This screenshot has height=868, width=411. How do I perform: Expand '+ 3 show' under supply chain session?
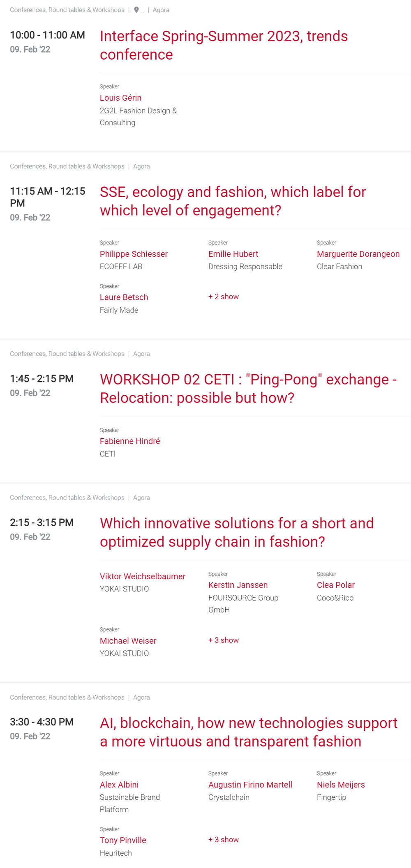pos(223,640)
